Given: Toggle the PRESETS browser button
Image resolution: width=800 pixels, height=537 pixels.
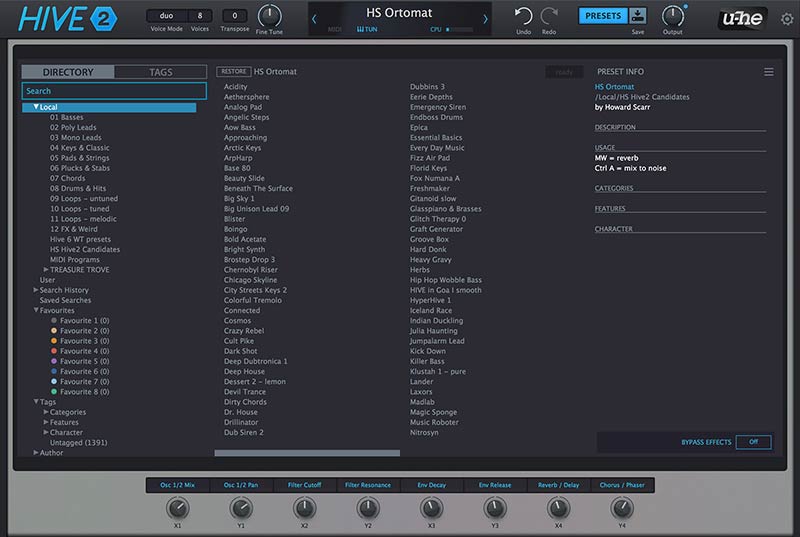Looking at the screenshot, I should click(603, 16).
